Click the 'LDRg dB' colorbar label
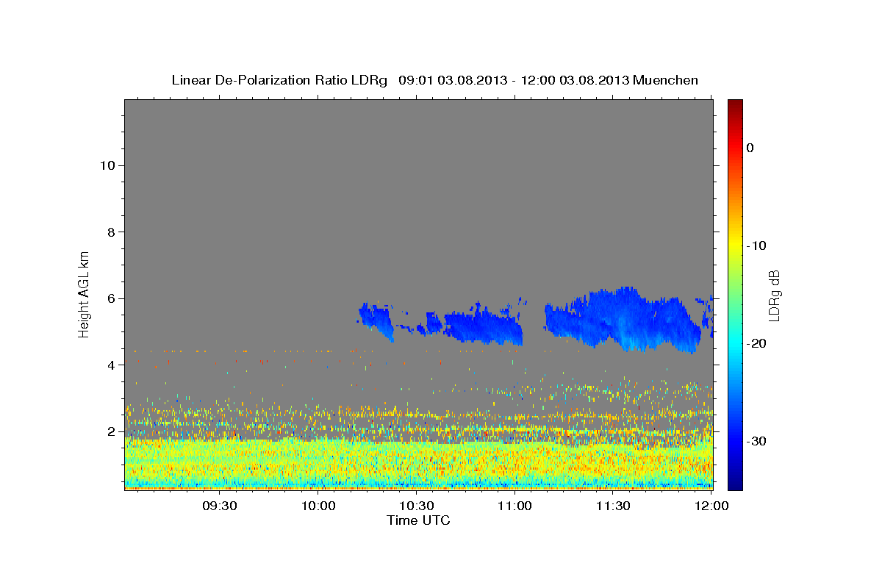This screenshot has width=882, height=588. point(774,295)
